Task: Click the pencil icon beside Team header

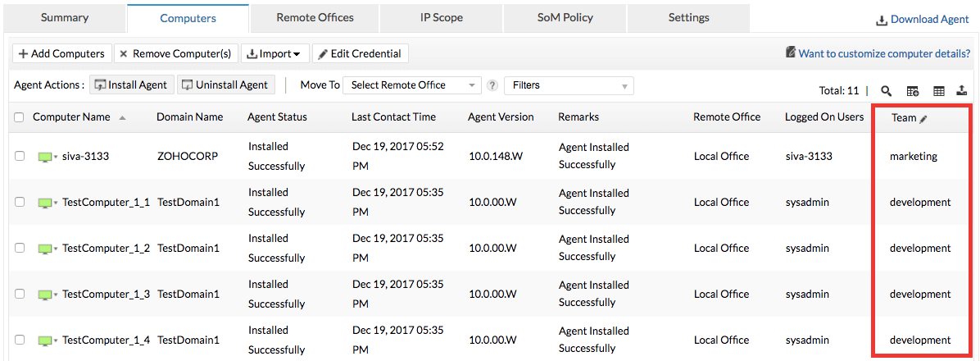Action: [x=923, y=119]
